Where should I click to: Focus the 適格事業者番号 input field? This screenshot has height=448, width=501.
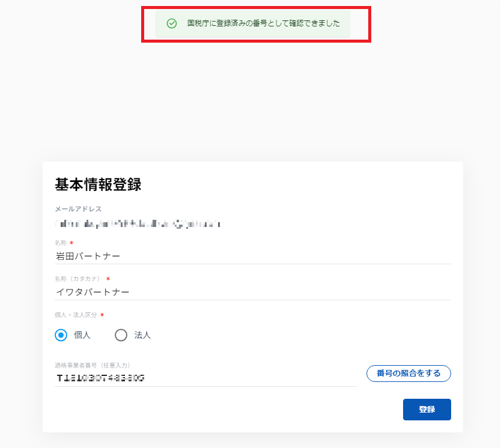[205, 378]
